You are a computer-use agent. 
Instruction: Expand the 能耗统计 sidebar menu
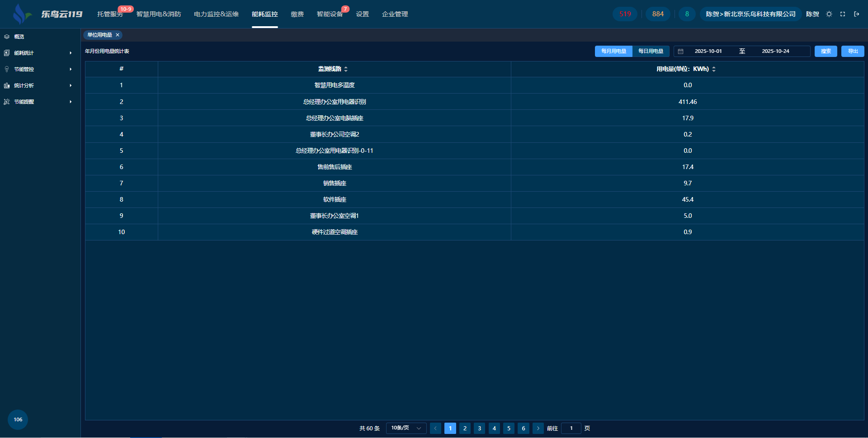(38, 53)
